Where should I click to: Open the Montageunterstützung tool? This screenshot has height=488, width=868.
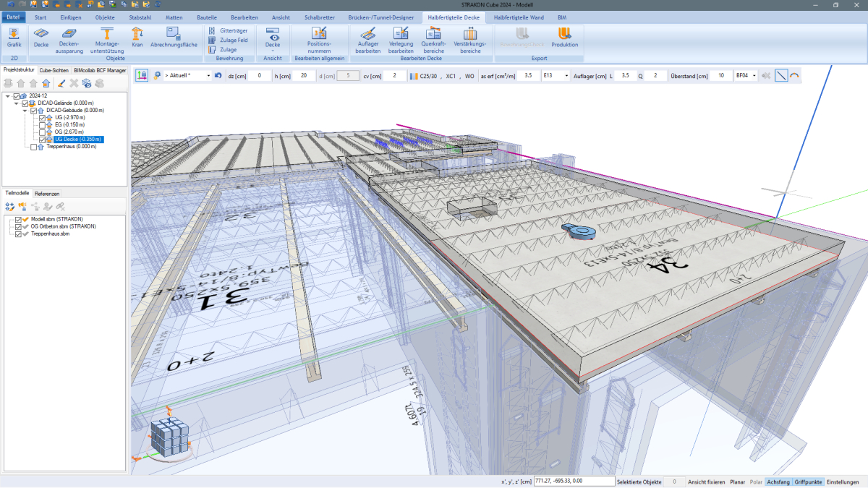pyautogui.click(x=106, y=37)
